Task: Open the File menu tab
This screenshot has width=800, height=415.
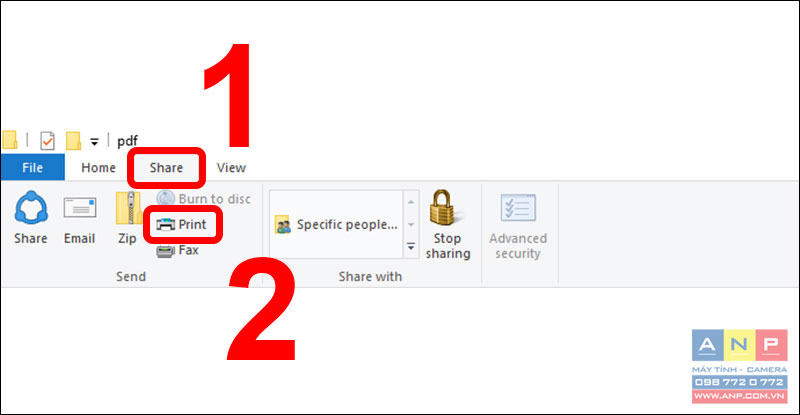Action: click(x=33, y=167)
